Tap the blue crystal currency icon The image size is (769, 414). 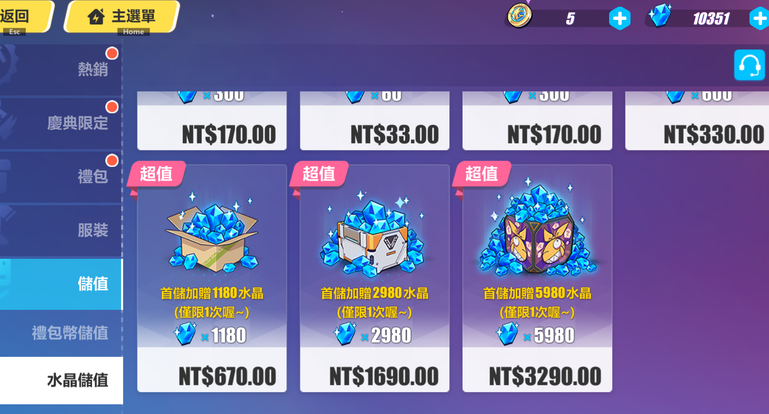(660, 16)
